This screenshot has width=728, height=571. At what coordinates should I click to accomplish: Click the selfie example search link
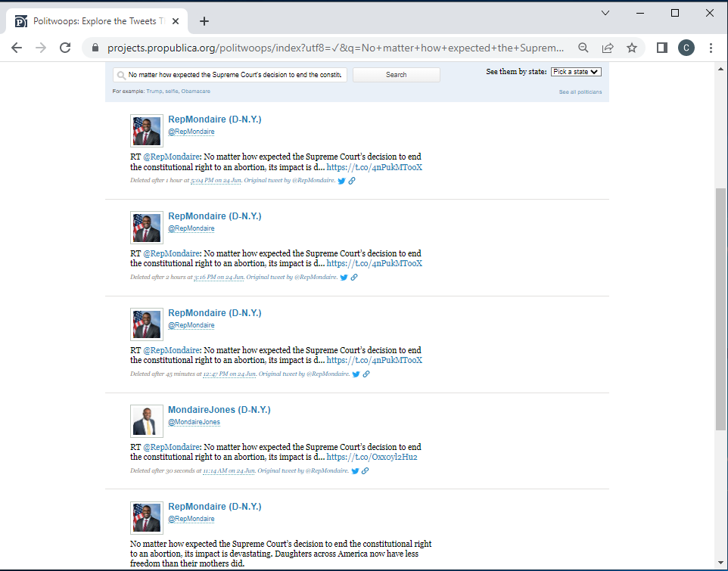[172, 92]
